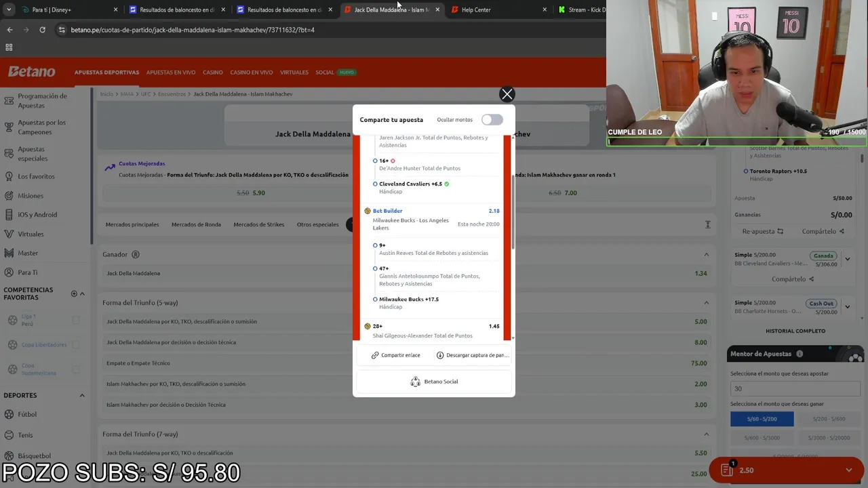Collapse the Deportes section
The width and height of the screenshot is (868, 488).
point(82,395)
